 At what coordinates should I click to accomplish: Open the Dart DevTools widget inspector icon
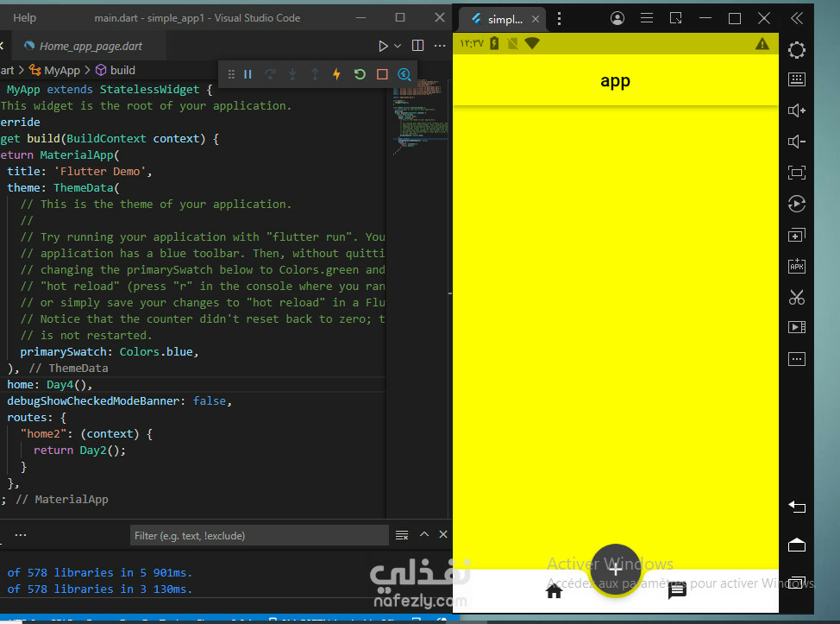(x=404, y=74)
